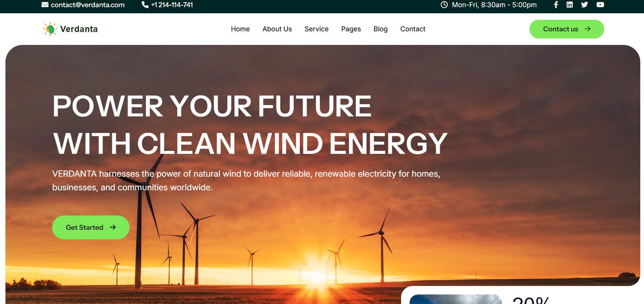Click the POWER YOUR FUTURE headline line
The height and width of the screenshot is (304, 644).
pos(212,106)
